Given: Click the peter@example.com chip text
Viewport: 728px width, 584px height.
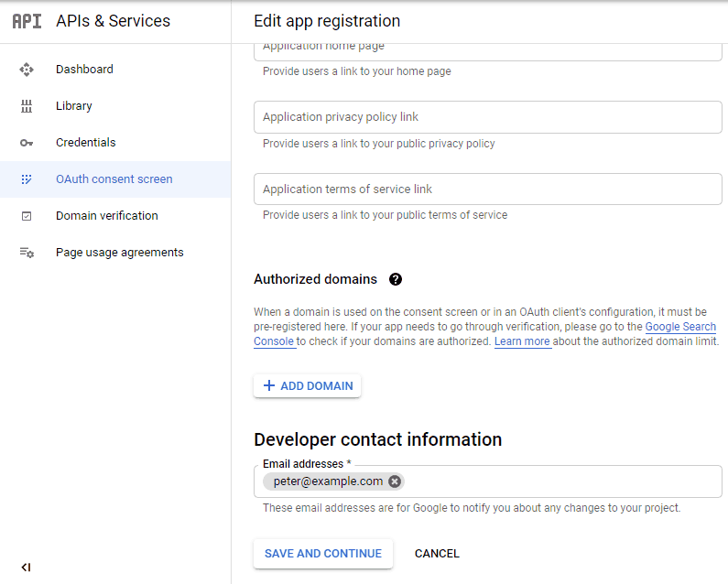Looking at the screenshot, I should click(328, 481).
